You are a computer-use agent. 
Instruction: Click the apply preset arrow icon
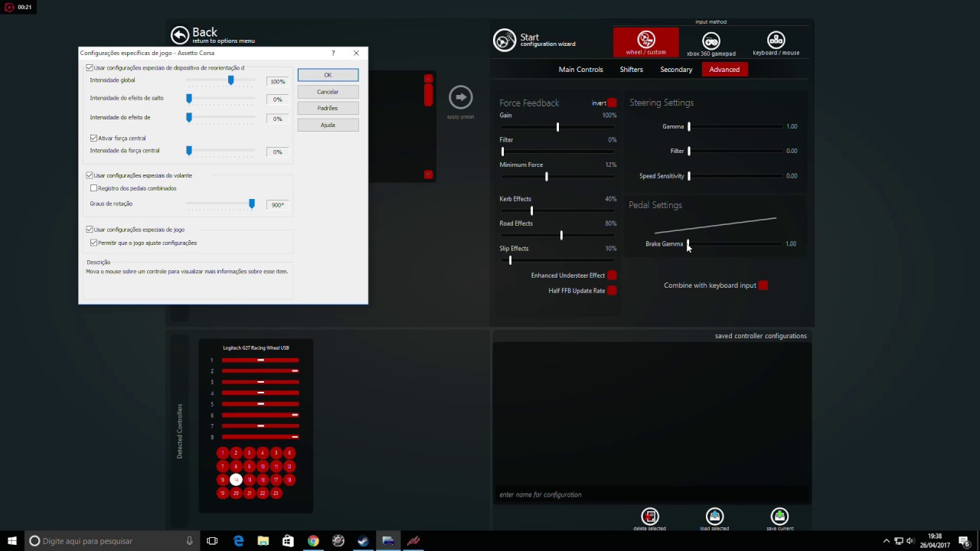coord(460,97)
